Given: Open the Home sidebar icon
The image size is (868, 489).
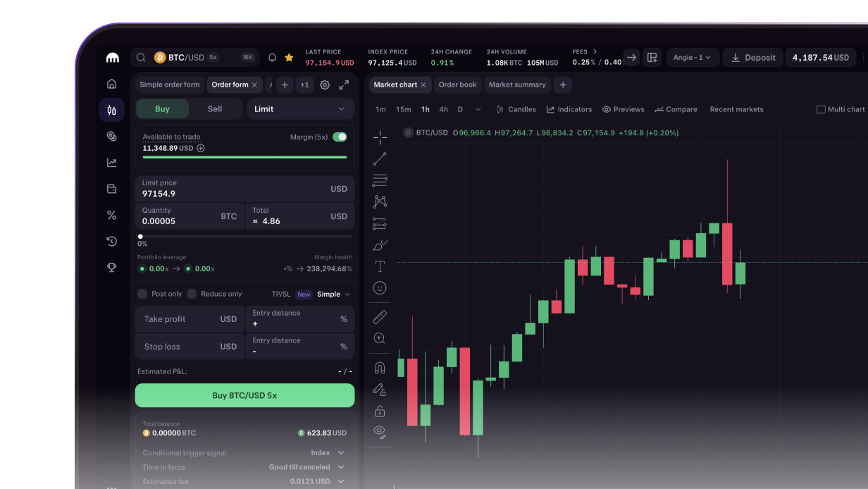Looking at the screenshot, I should pyautogui.click(x=111, y=84).
